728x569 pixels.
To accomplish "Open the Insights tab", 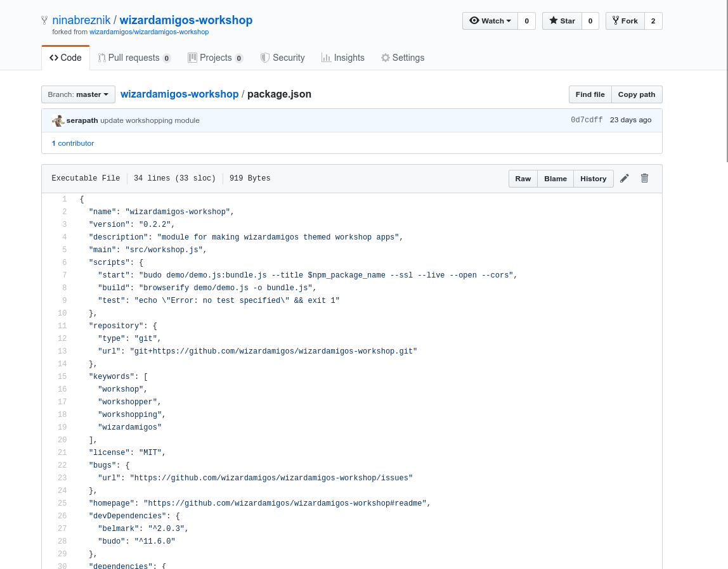I will point(342,58).
